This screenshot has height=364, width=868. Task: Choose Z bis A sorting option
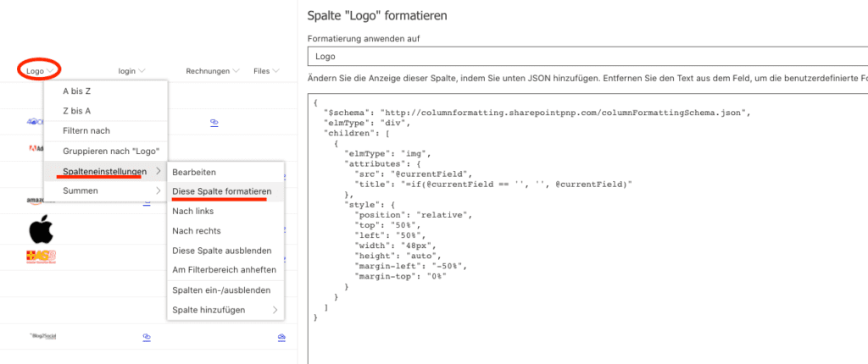coord(76,111)
